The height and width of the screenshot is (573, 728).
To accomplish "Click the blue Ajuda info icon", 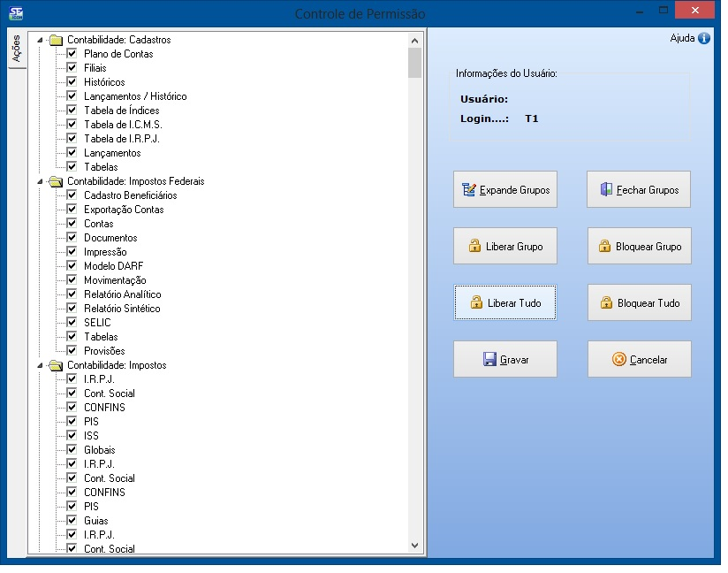I will coord(704,39).
